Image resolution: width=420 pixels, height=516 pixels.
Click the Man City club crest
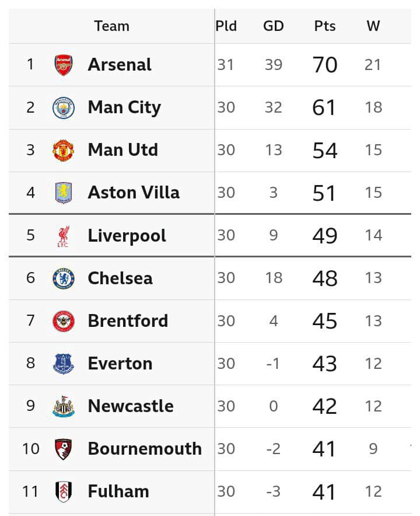tap(64, 107)
